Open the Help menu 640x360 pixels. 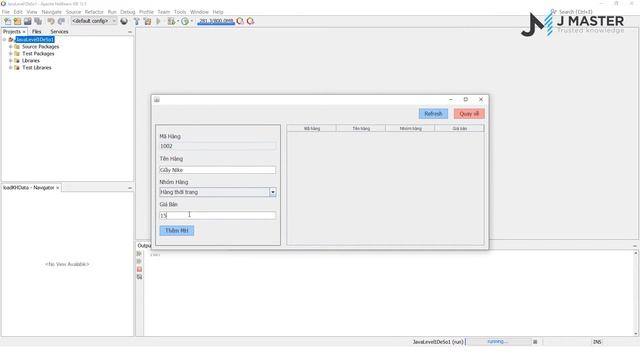coord(218,12)
